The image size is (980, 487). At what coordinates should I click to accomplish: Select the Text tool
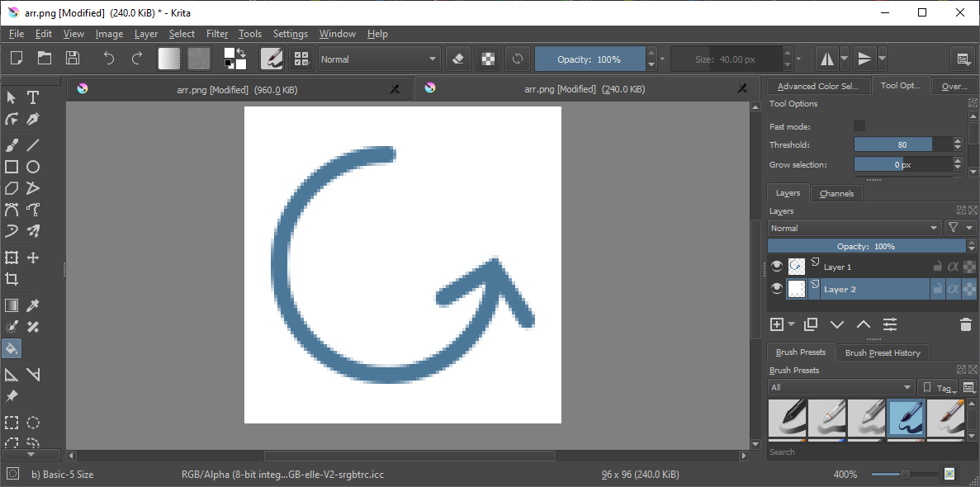33,97
